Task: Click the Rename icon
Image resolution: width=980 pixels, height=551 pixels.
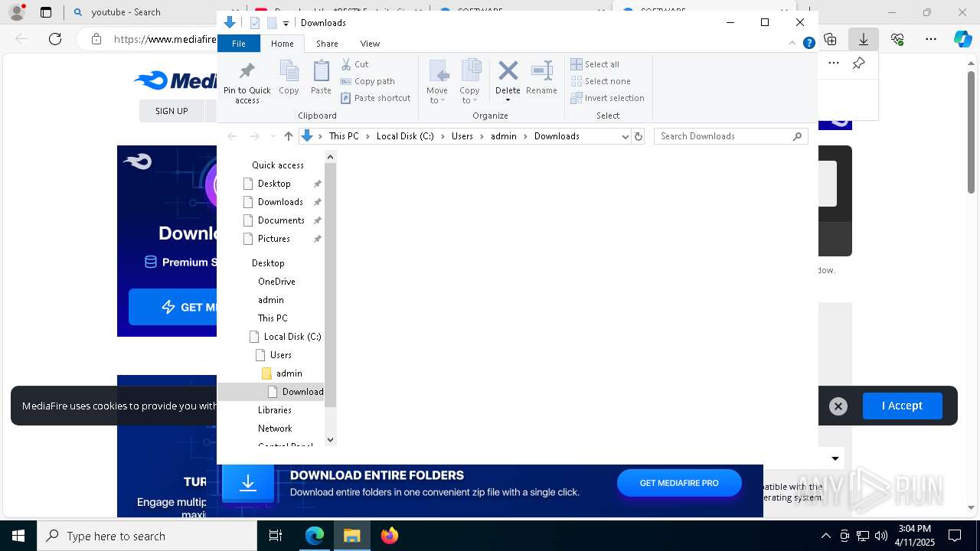Action: [x=541, y=70]
